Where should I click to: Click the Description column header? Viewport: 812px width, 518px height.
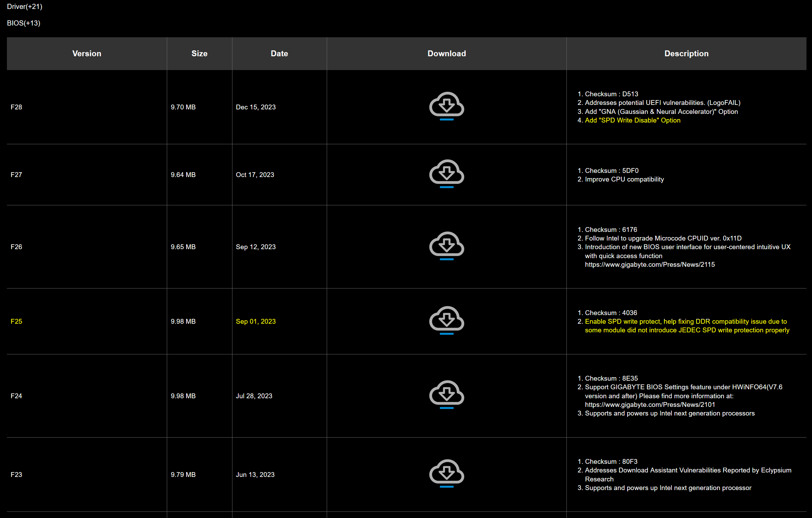686,53
